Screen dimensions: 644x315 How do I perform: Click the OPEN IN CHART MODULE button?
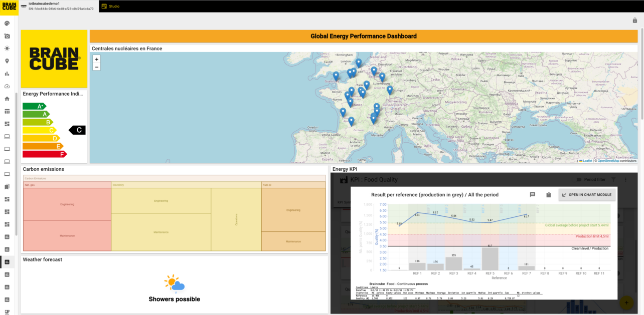pos(587,195)
